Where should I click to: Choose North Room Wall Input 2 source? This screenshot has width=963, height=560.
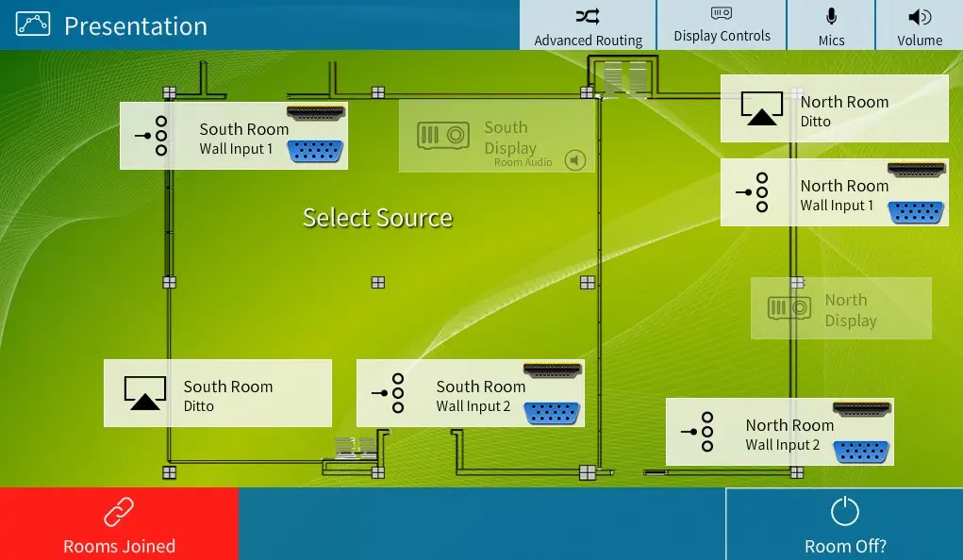pos(779,433)
